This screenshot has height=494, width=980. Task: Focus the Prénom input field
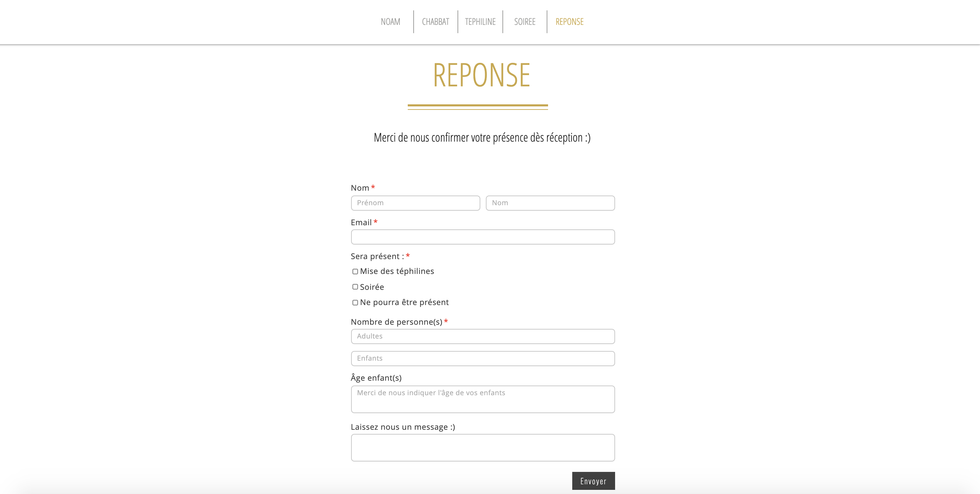point(415,203)
